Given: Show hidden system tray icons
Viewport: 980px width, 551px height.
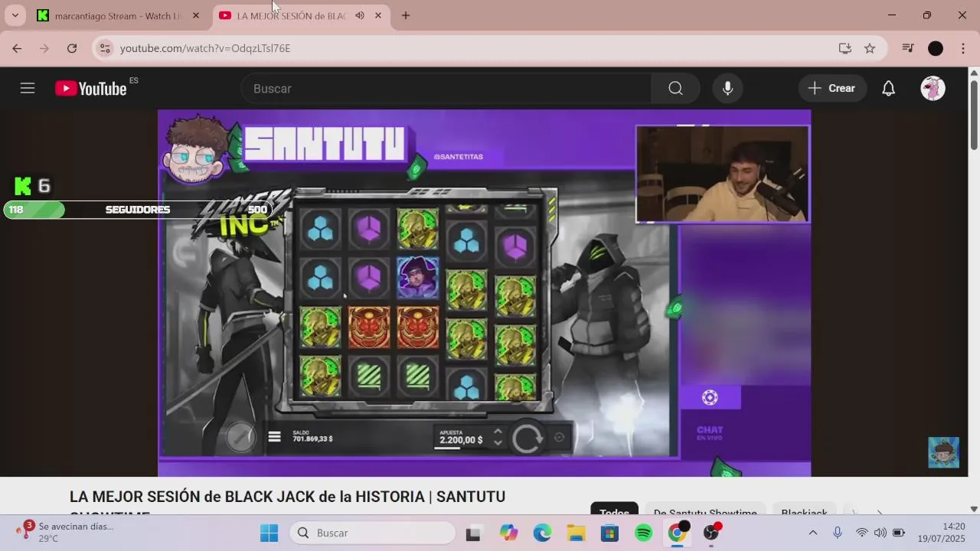Looking at the screenshot, I should pos(813,533).
